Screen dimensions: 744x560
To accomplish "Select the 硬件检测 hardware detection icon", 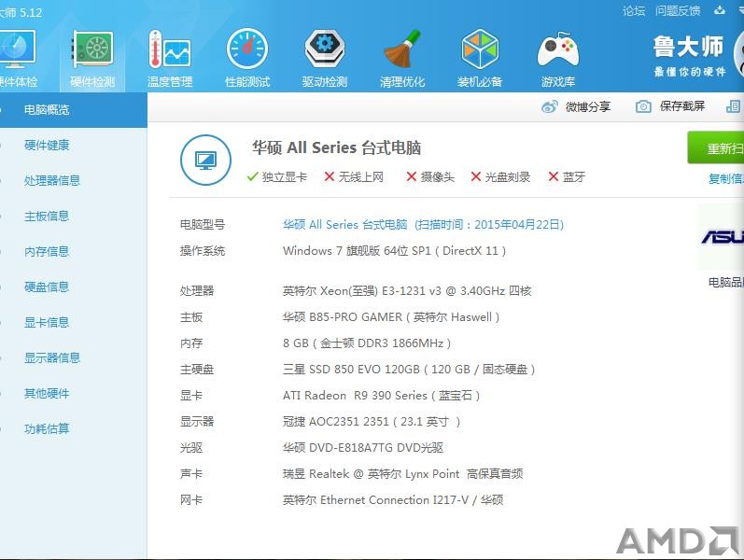I will click(x=93, y=49).
